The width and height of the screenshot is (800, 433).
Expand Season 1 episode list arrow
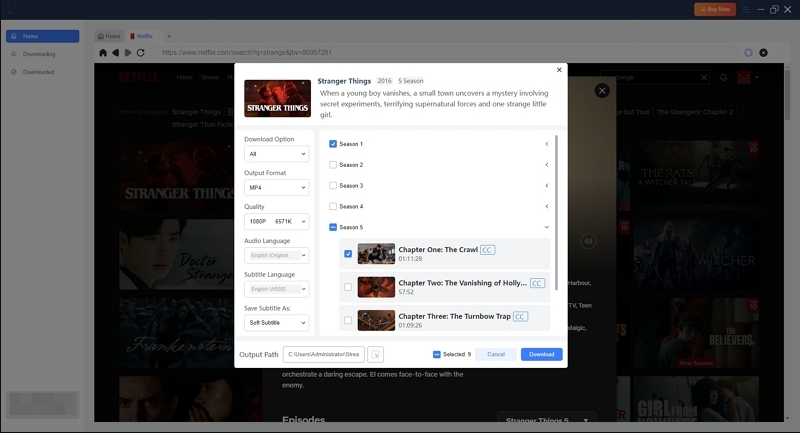547,144
